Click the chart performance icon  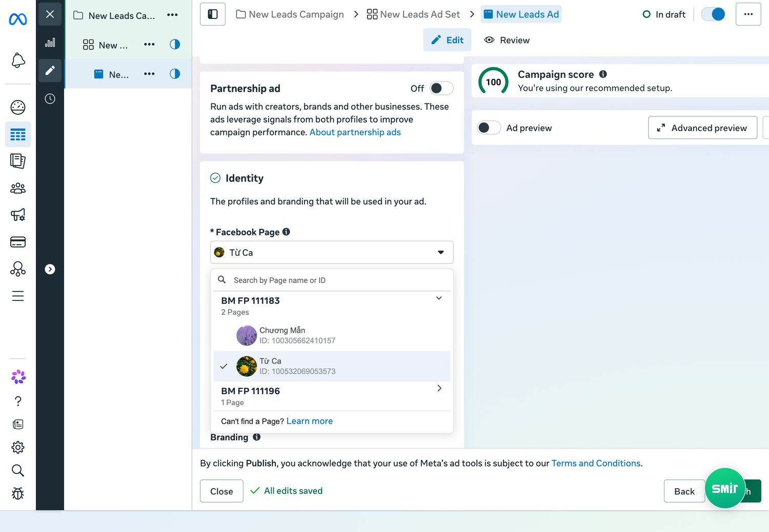point(50,43)
